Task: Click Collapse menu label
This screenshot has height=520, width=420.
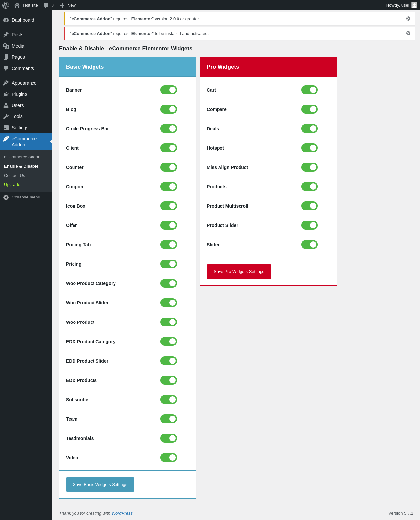Action: point(26,197)
